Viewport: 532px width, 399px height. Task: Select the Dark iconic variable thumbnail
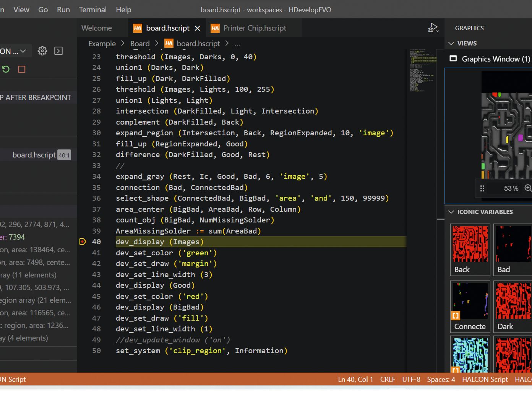(x=513, y=307)
